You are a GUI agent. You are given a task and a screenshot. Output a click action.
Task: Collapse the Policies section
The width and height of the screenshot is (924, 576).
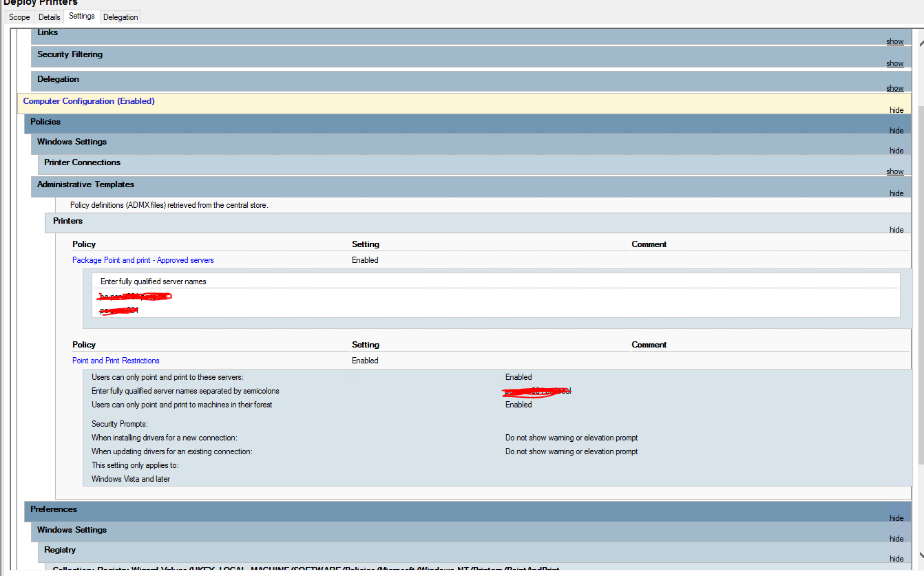896,130
